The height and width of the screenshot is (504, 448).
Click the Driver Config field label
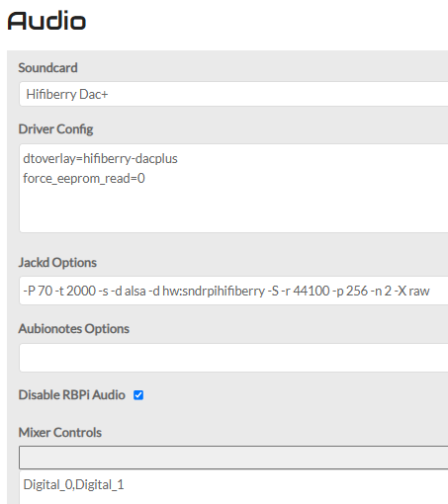pos(55,129)
